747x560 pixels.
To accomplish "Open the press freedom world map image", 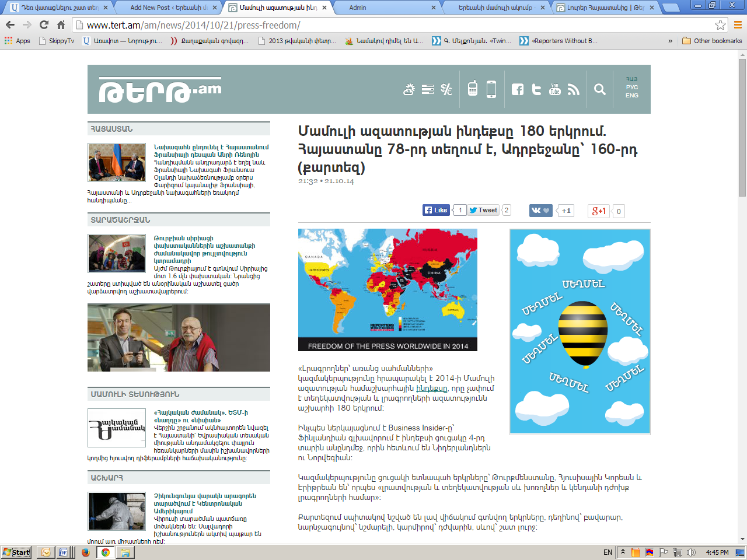I will pos(388,289).
